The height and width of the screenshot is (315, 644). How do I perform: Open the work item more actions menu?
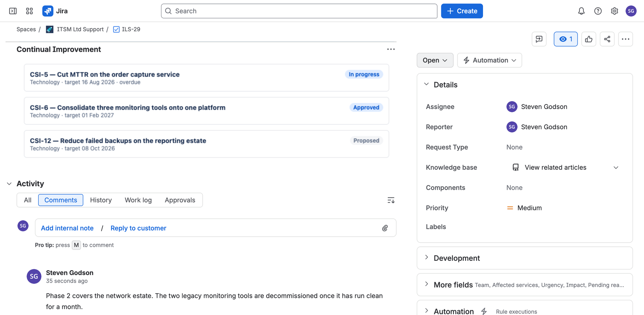tap(625, 39)
